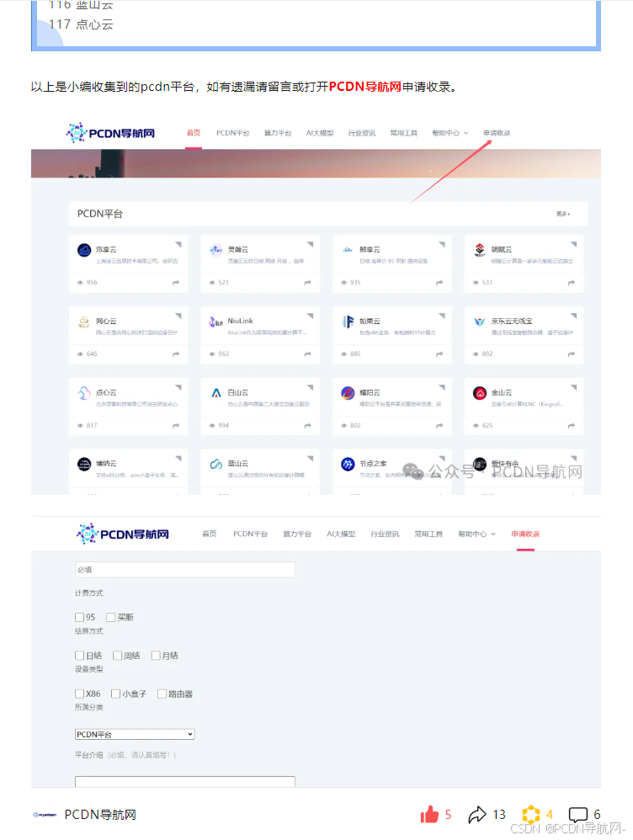Click share arrow on 派享云 card

point(176,282)
